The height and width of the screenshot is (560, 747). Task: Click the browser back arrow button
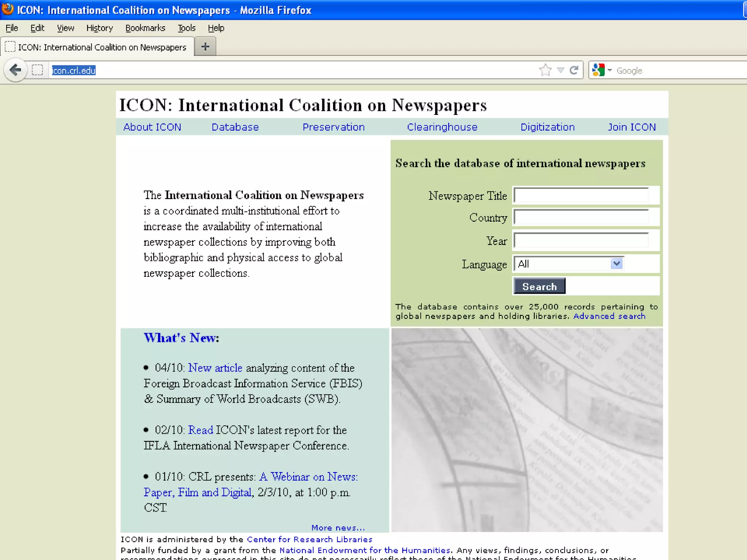tap(15, 70)
